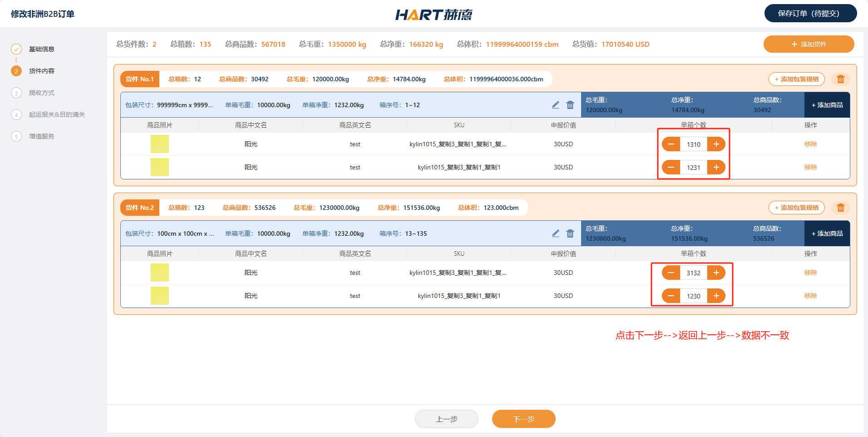Image resolution: width=868 pixels, height=437 pixels.
Task: Open the 揽收方式 step
Action: pyautogui.click(x=41, y=93)
